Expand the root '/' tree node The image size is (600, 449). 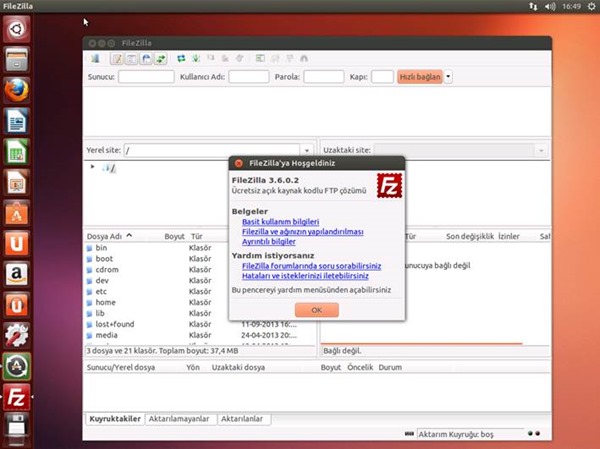93,167
